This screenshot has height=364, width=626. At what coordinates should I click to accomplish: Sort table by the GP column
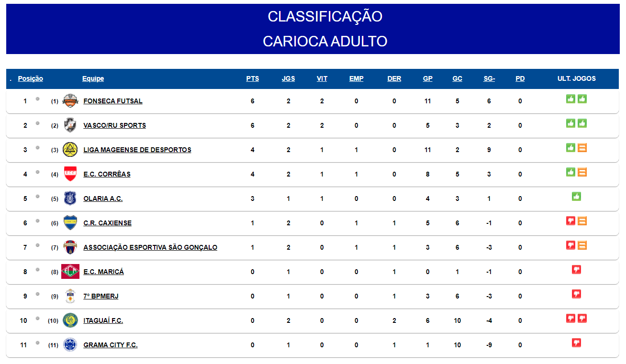click(428, 79)
